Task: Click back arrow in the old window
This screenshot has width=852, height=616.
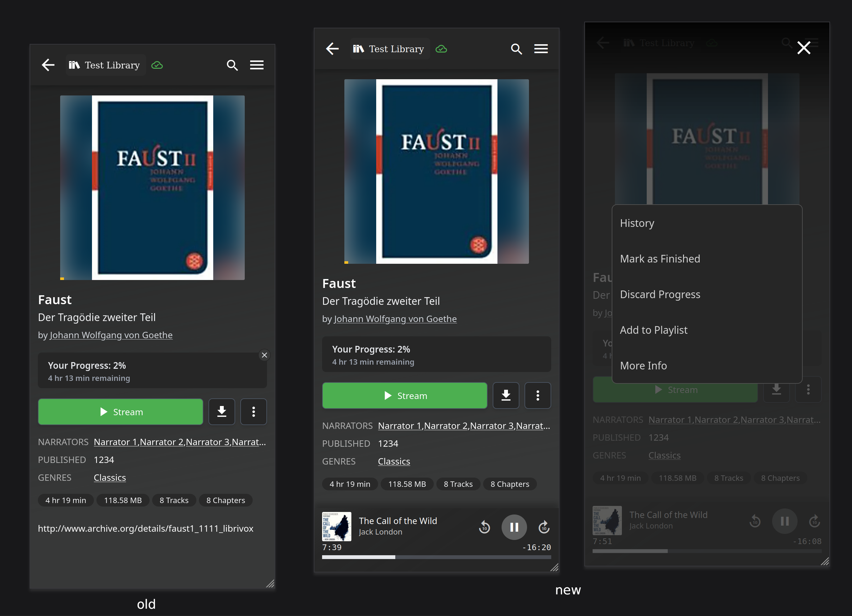Action: pyautogui.click(x=48, y=65)
